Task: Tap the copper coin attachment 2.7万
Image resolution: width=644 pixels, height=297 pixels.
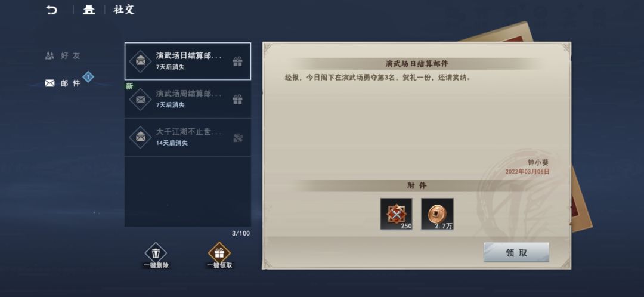Action: pos(438,214)
